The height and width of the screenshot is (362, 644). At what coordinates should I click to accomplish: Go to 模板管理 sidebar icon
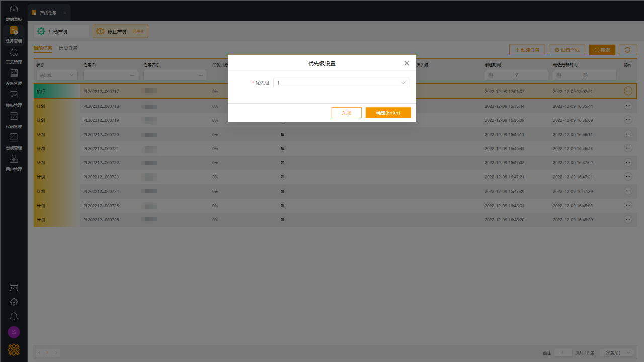14,98
